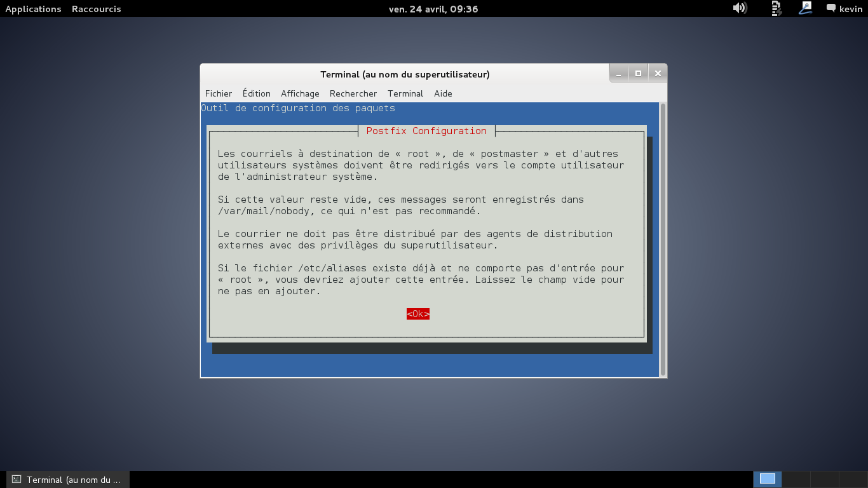Open the Fichier menu
The image size is (868, 488).
[x=219, y=93]
